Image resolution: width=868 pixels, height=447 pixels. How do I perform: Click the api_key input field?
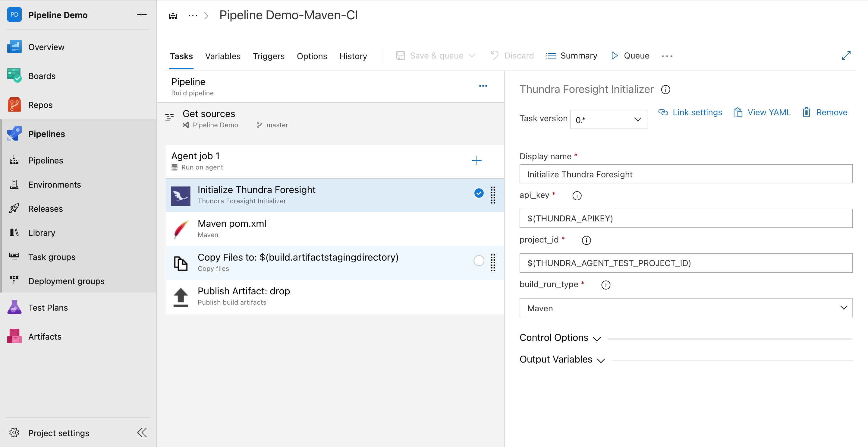(x=686, y=218)
